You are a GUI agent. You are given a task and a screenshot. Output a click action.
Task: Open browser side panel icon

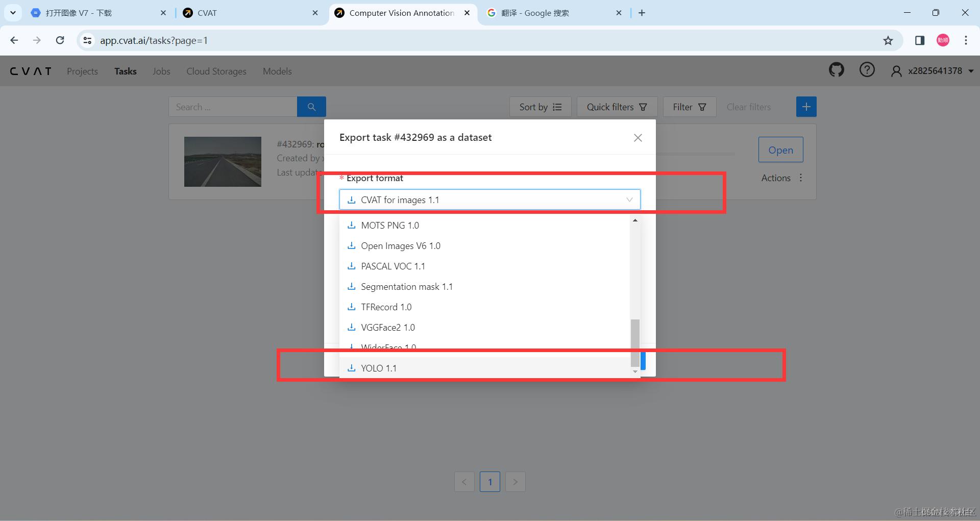point(920,40)
